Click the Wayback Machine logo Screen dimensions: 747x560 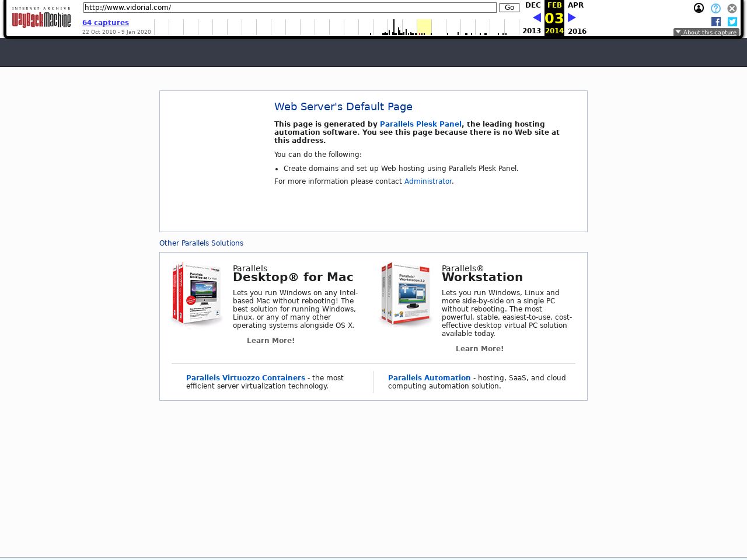[x=41, y=18]
